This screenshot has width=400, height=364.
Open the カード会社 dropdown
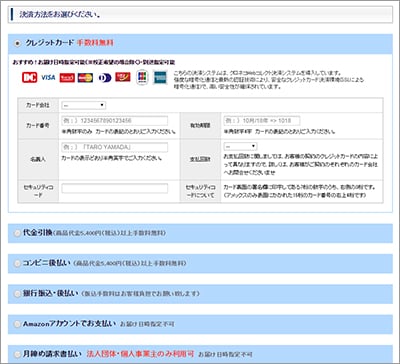[83, 105]
